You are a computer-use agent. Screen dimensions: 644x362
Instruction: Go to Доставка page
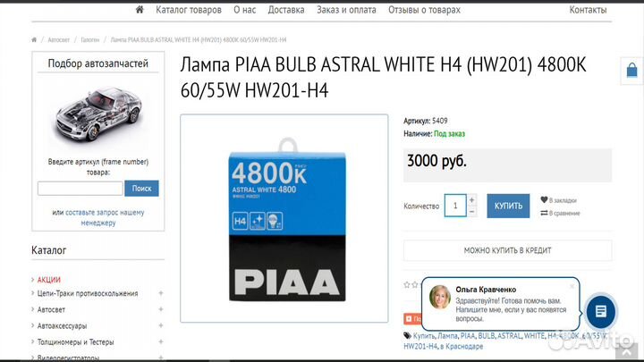(x=286, y=10)
